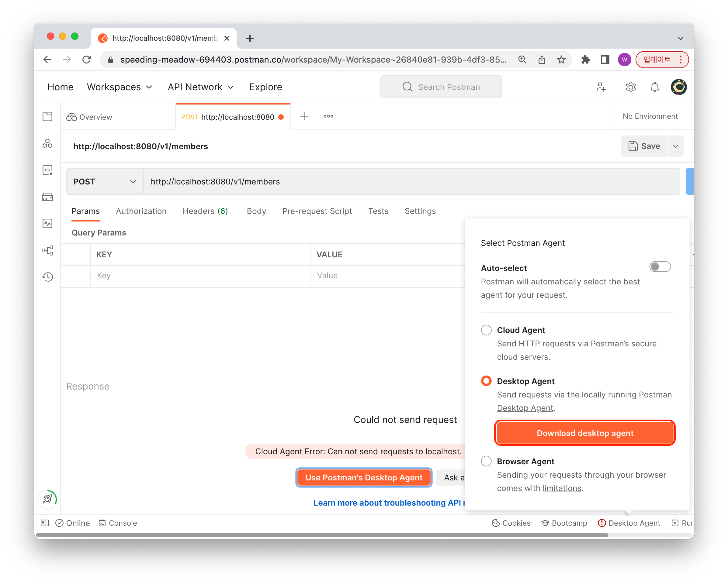The image size is (728, 584).
Task: Click the Download desktop agent button
Action: click(x=584, y=433)
